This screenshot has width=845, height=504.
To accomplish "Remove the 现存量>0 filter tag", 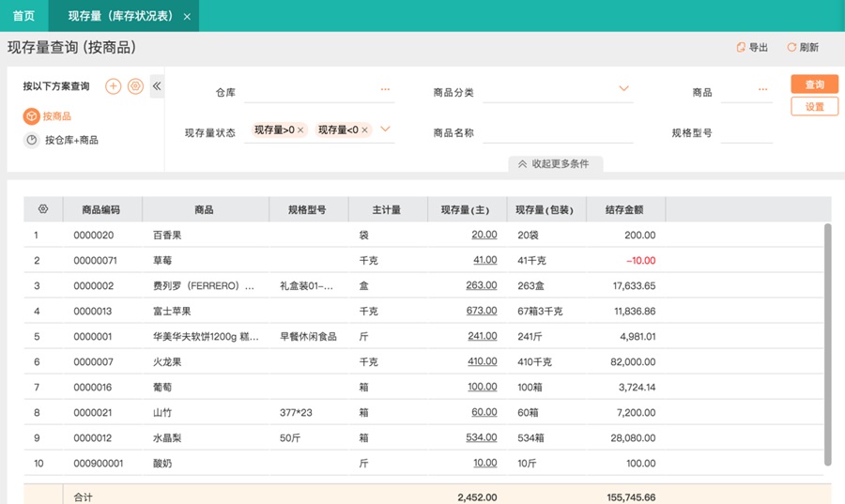I will (x=300, y=130).
